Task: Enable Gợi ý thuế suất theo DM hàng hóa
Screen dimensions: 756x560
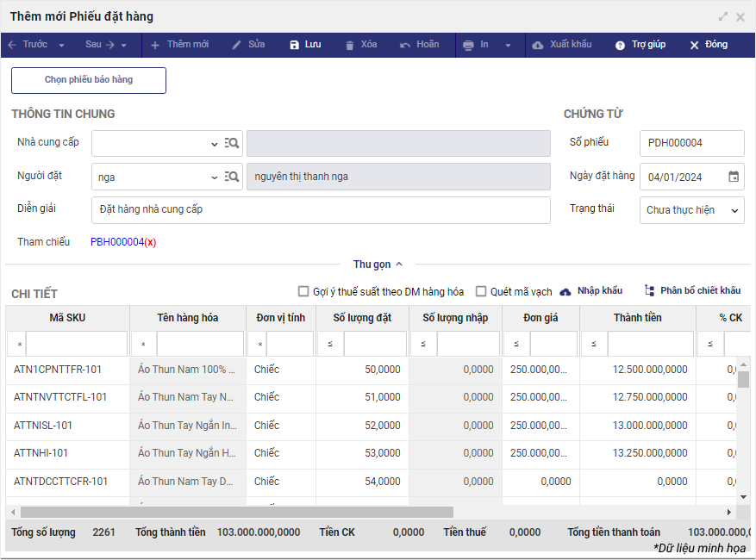Action: 303,291
